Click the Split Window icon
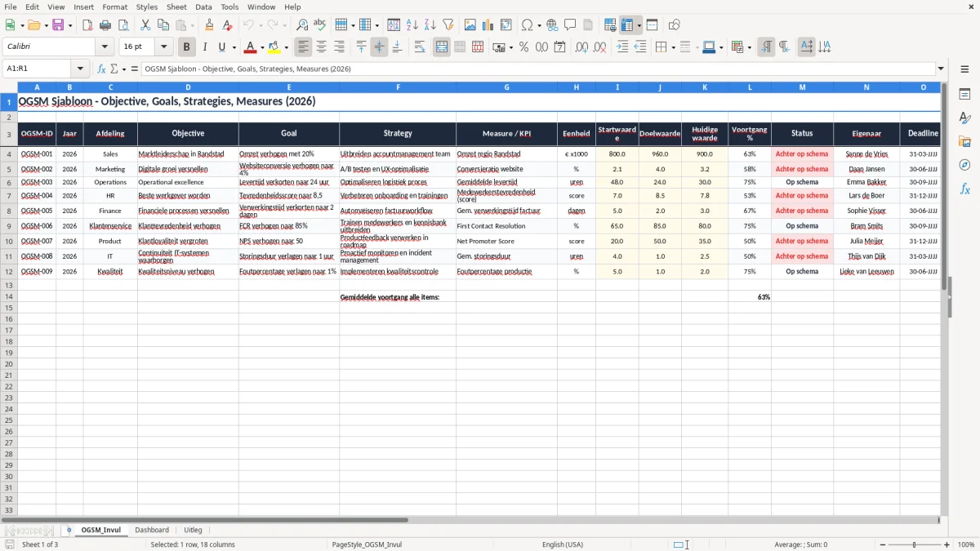This screenshot has width=980, height=551. 652,25
